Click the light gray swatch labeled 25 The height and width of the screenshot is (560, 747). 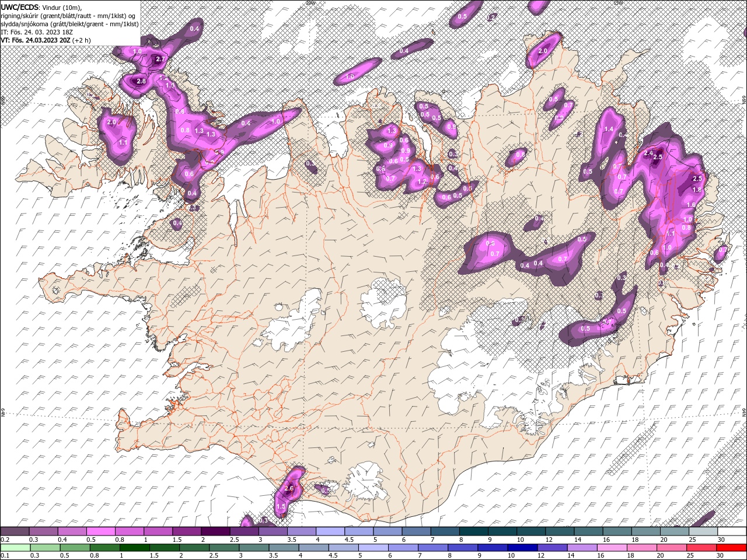(703, 531)
